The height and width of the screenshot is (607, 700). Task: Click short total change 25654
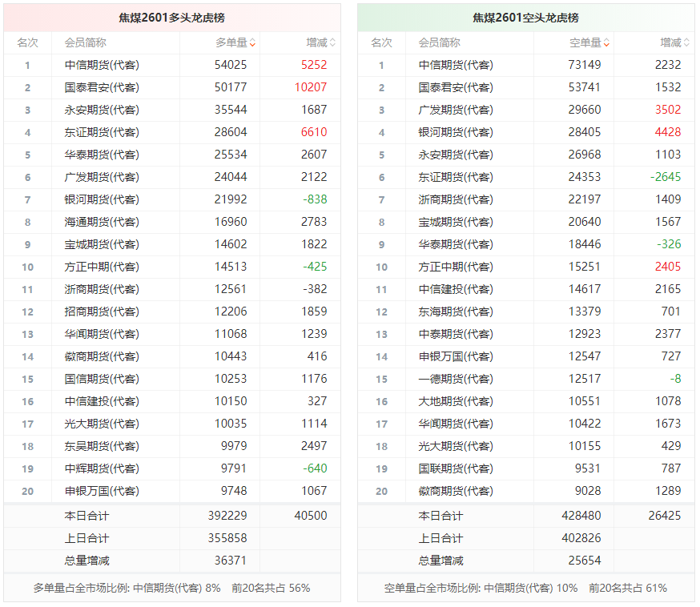tap(585, 561)
